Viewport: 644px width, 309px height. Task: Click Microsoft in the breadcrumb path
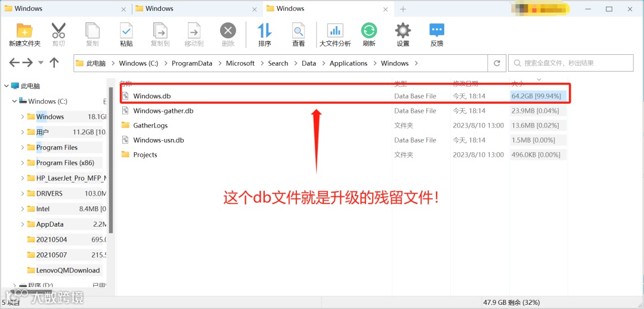(x=240, y=63)
